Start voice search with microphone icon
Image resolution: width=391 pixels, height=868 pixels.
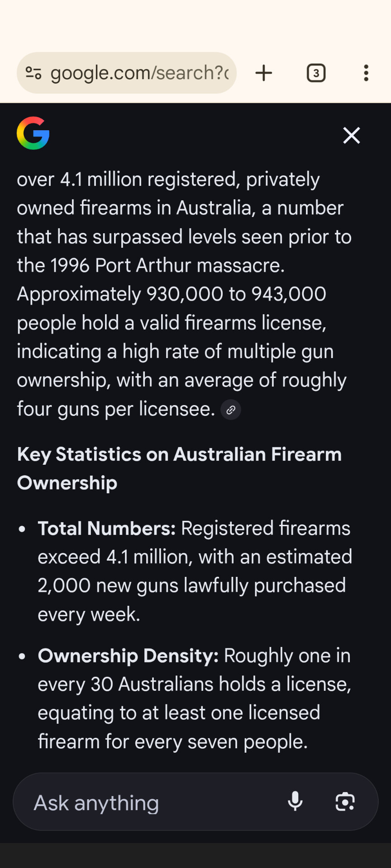tap(295, 802)
